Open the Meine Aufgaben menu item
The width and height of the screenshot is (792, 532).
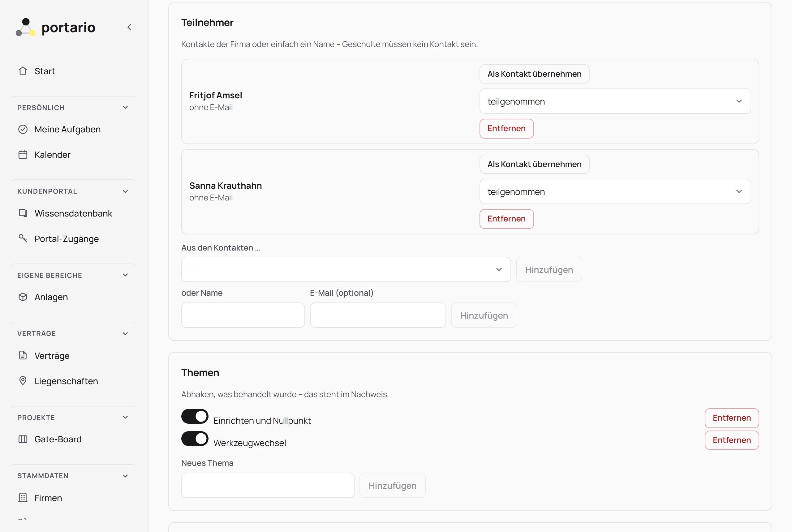point(73,129)
